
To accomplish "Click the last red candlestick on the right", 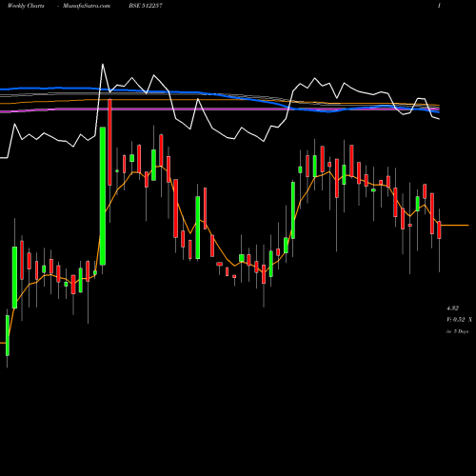I will tap(439, 230).
